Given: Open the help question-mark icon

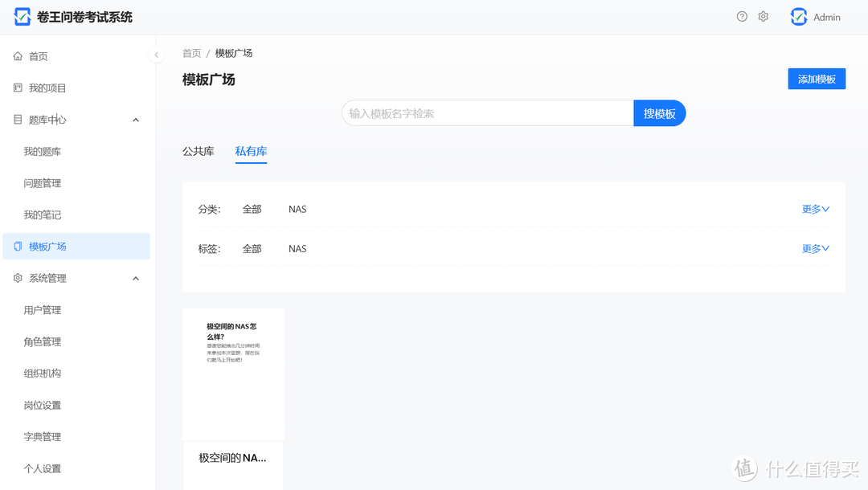Looking at the screenshot, I should 741,16.
